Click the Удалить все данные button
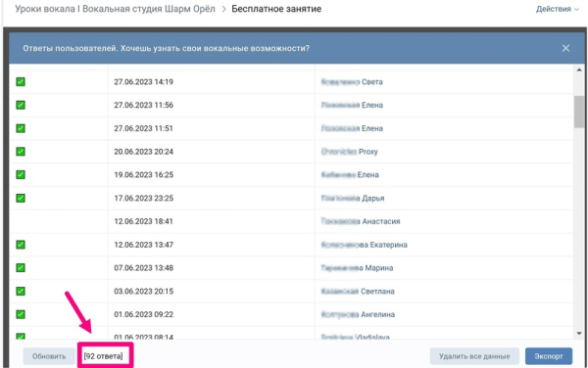The width and height of the screenshot is (588, 368). click(474, 356)
